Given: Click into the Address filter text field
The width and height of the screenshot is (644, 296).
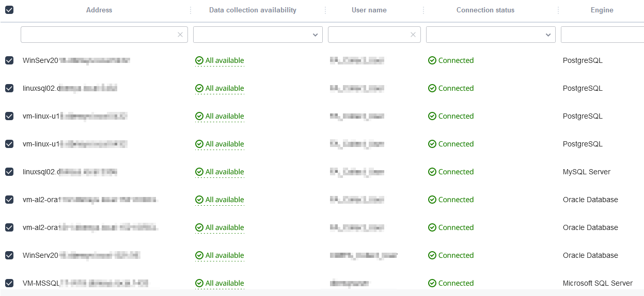Looking at the screenshot, I should pyautogui.click(x=98, y=35).
